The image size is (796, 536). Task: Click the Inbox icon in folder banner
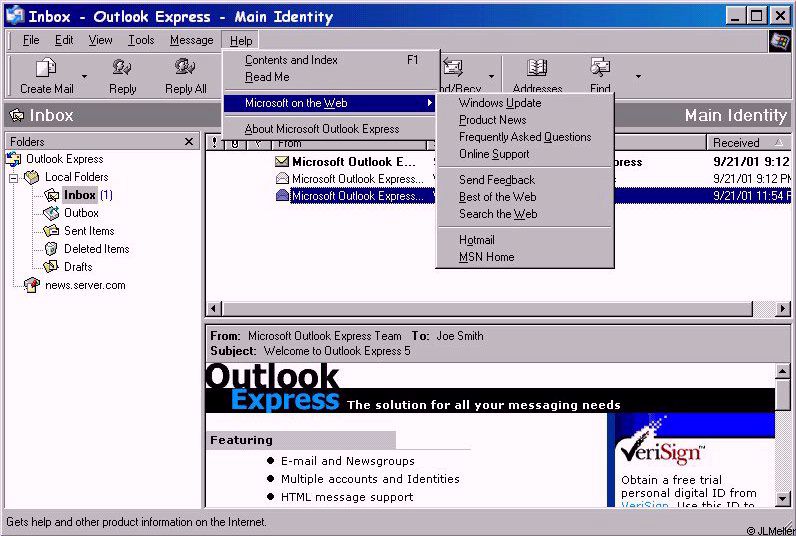coord(17,116)
